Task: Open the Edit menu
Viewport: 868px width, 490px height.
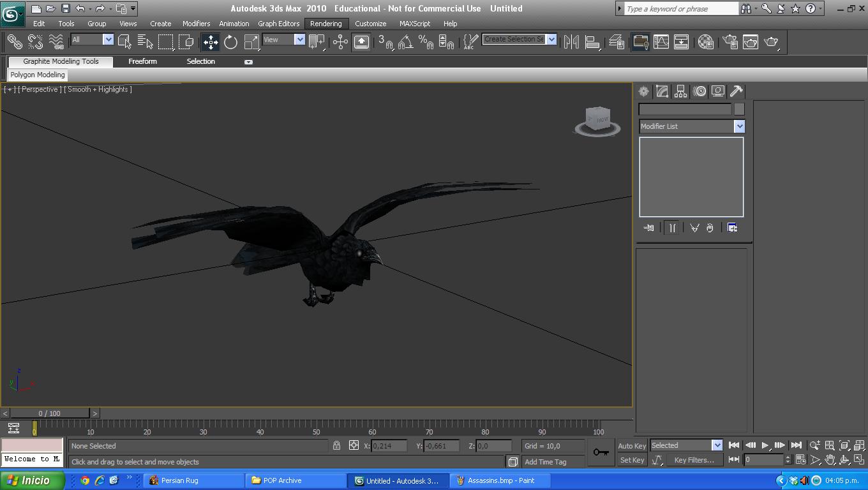Action: 39,24
